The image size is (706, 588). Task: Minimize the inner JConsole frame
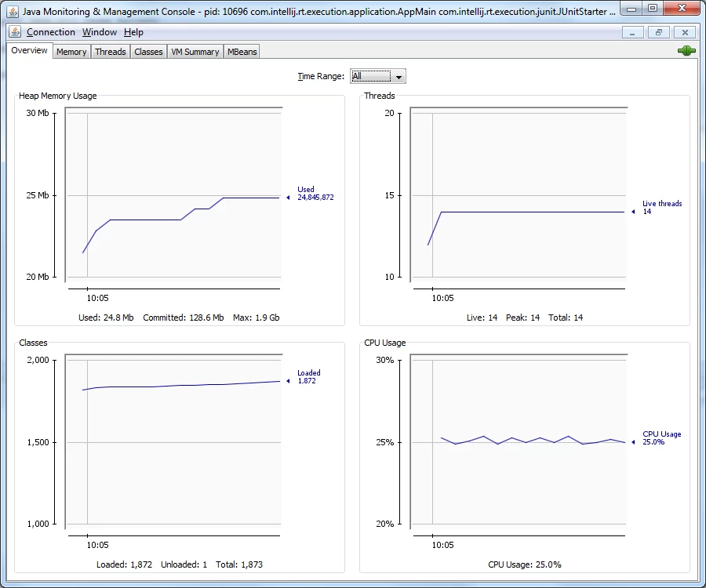click(x=632, y=32)
